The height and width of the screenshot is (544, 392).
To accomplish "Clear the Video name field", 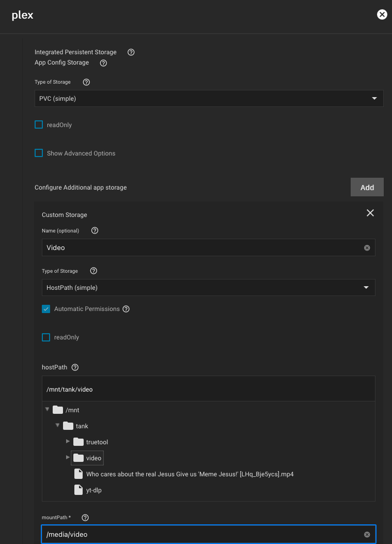I will (367, 247).
